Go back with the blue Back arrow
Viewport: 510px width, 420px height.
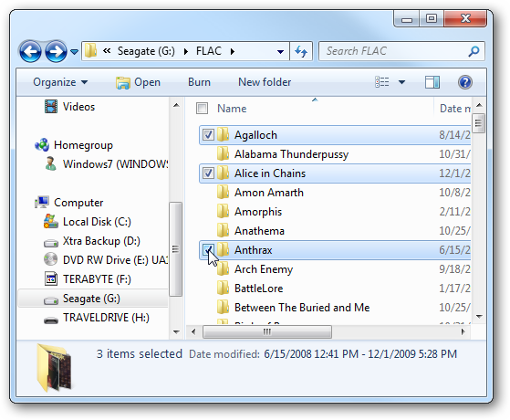[30, 51]
